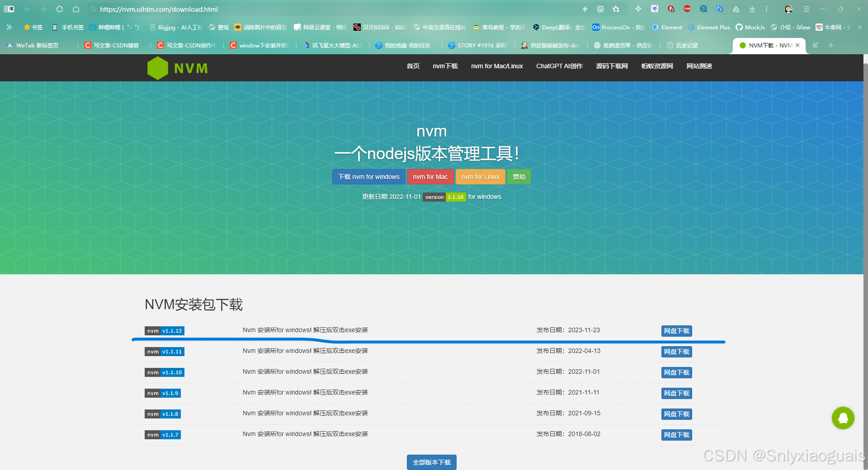
Task: Switch to the WeTab 新标签页 tab
Action: (38, 45)
